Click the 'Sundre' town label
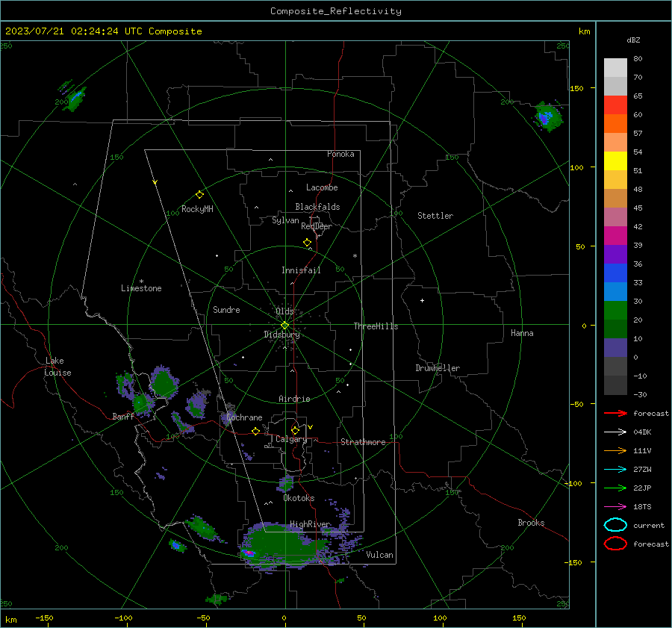This screenshot has height=628, width=672. click(x=226, y=309)
